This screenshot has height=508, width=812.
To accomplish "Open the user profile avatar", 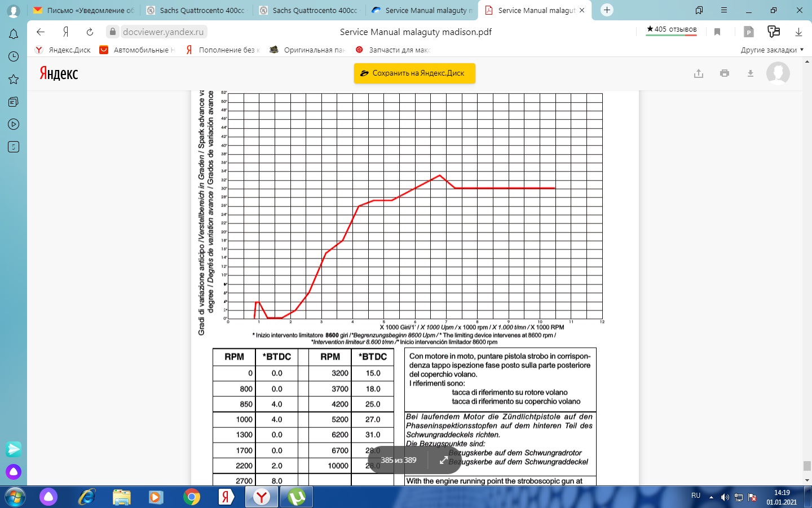I will coord(778,73).
